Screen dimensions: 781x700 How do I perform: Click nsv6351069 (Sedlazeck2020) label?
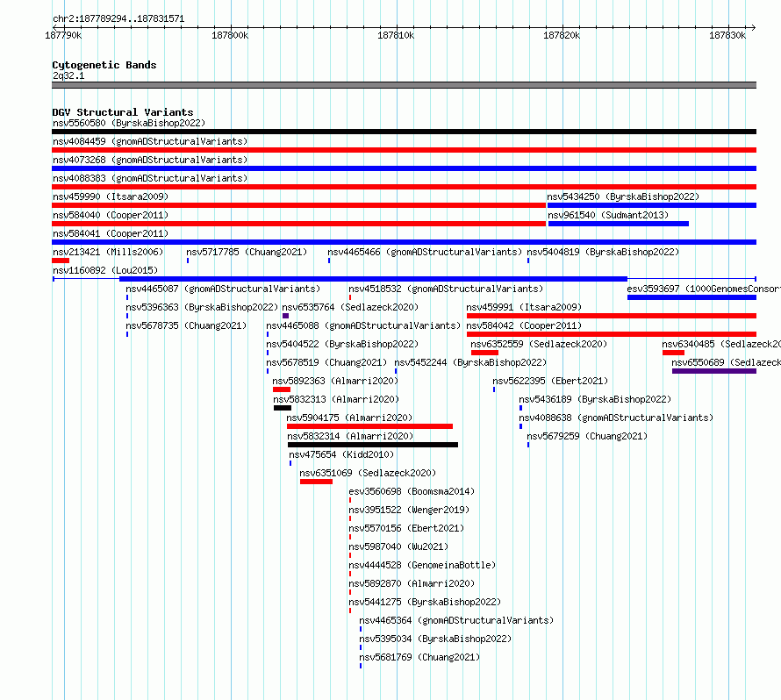pos(368,473)
